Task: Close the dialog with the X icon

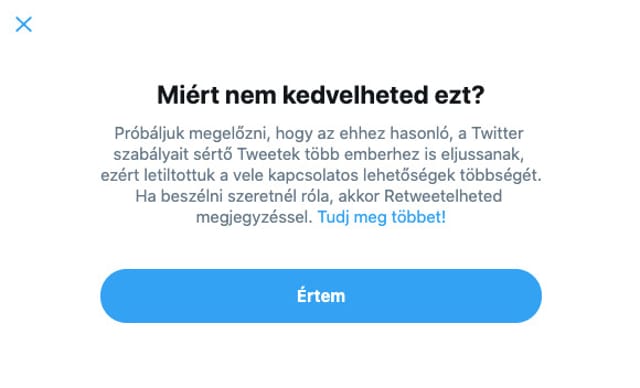Action: pyautogui.click(x=24, y=24)
